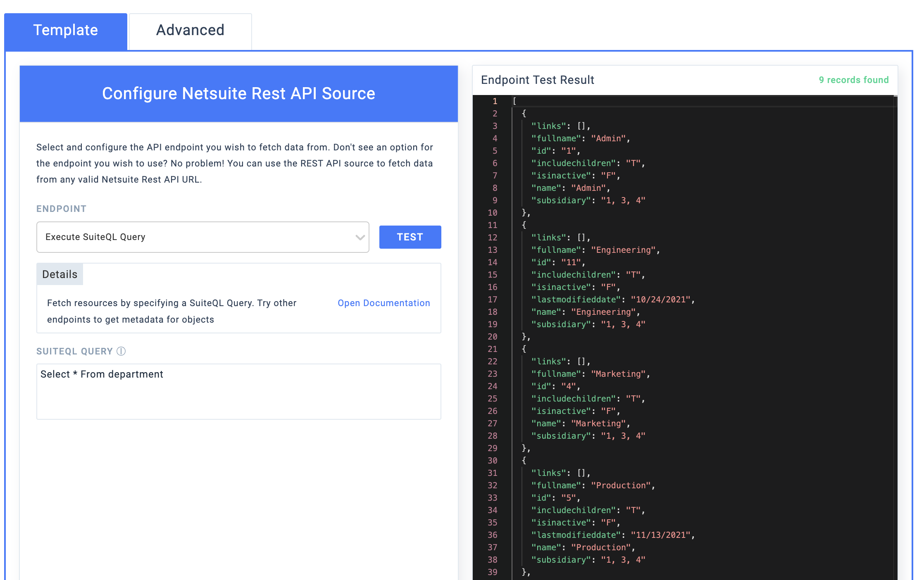Open the Advanced tab
This screenshot has height=580, width=924.
point(190,31)
